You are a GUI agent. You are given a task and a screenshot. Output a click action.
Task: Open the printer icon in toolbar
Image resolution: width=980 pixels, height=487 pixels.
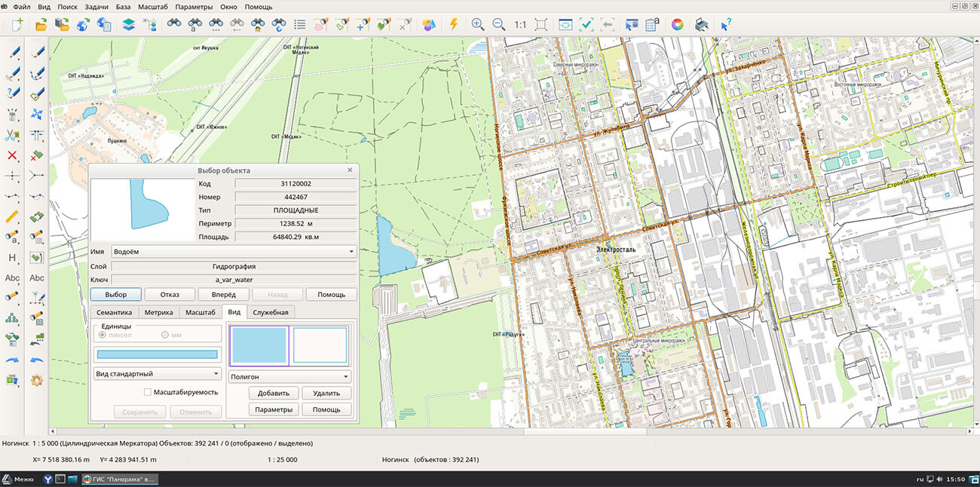(x=700, y=24)
